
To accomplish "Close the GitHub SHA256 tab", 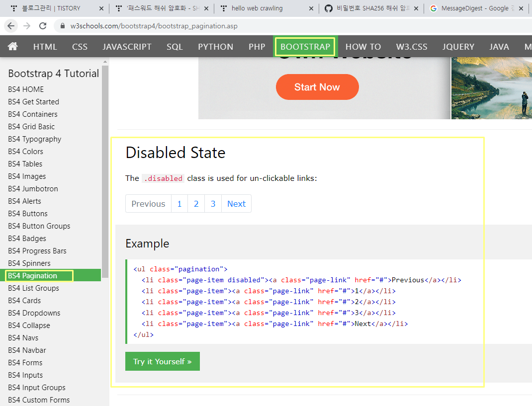I will (416, 8).
